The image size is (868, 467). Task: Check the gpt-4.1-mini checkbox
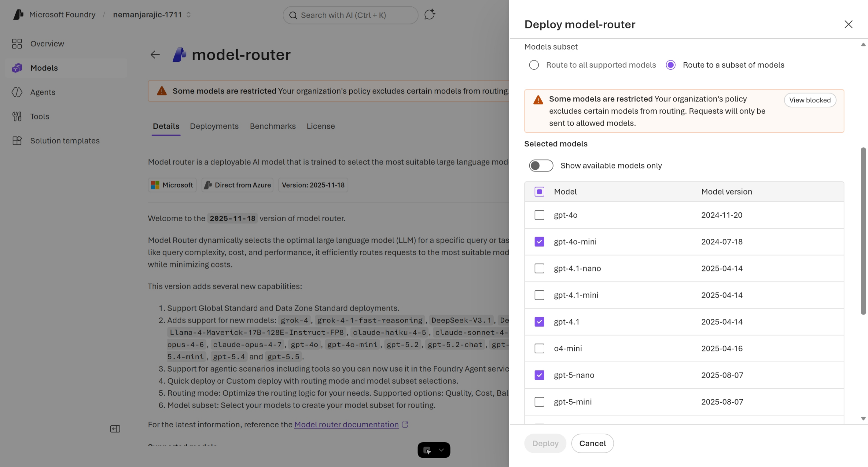pyautogui.click(x=539, y=295)
